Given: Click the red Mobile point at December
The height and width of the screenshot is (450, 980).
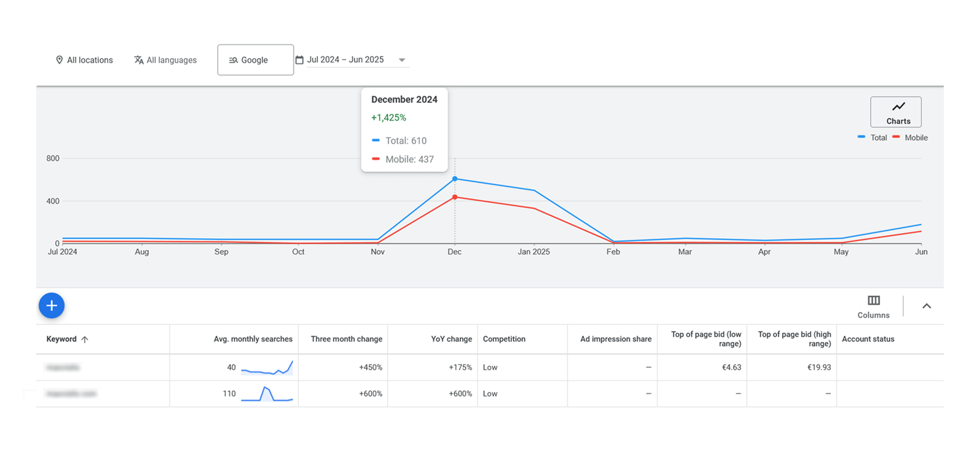Looking at the screenshot, I should 455,197.
